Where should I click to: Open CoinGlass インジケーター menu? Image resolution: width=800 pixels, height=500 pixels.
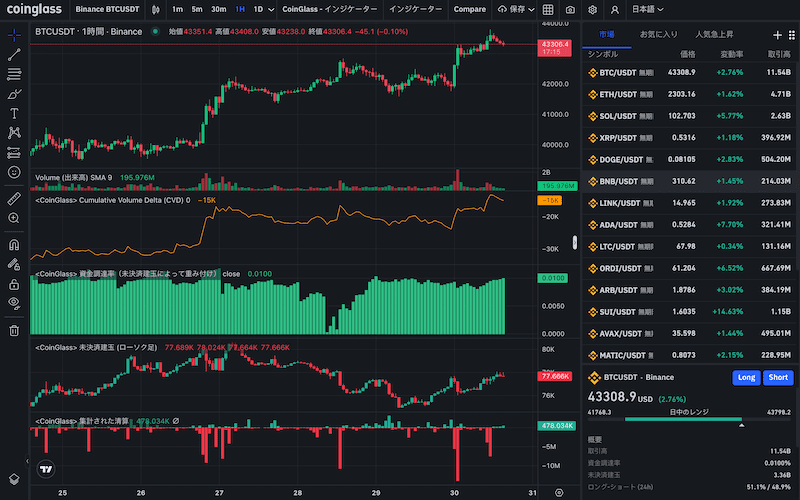[x=330, y=9]
